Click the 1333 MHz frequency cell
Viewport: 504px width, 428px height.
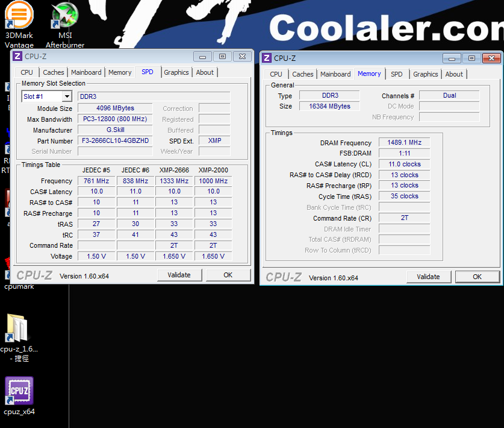pyautogui.click(x=174, y=181)
